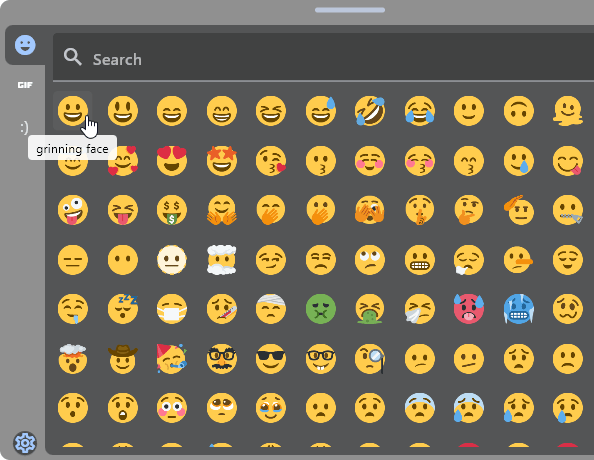The image size is (594, 460).
Task: Pick the heart eyes smiling emoji
Action: pos(172,160)
